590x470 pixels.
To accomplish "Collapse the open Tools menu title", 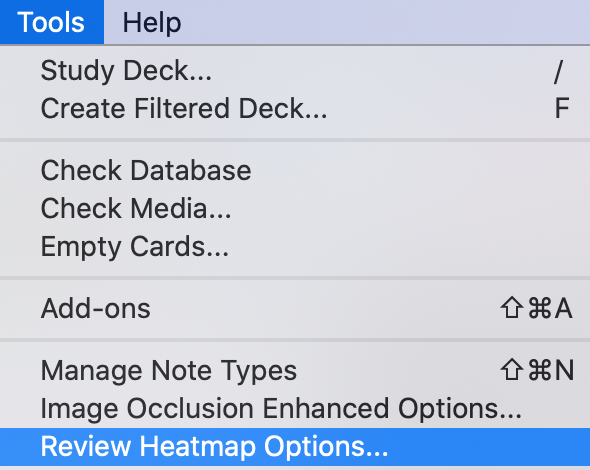I will pyautogui.click(x=52, y=22).
